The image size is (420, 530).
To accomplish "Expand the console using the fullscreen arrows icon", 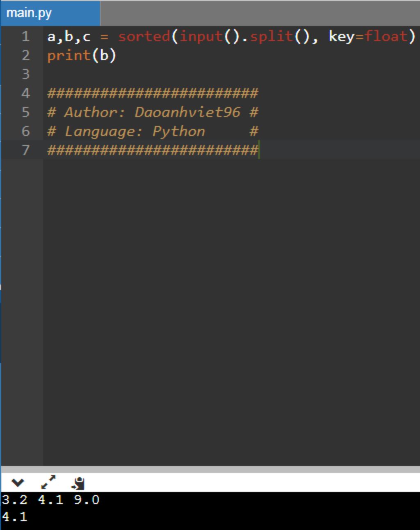I will coord(48,482).
